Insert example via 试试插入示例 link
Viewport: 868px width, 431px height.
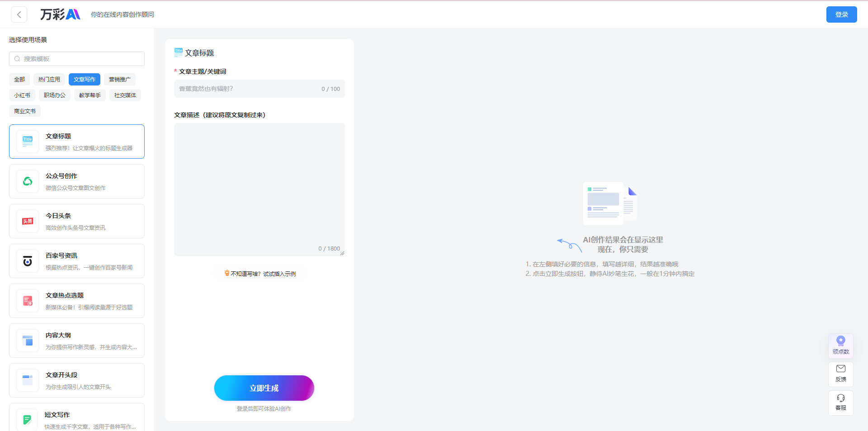pos(259,273)
